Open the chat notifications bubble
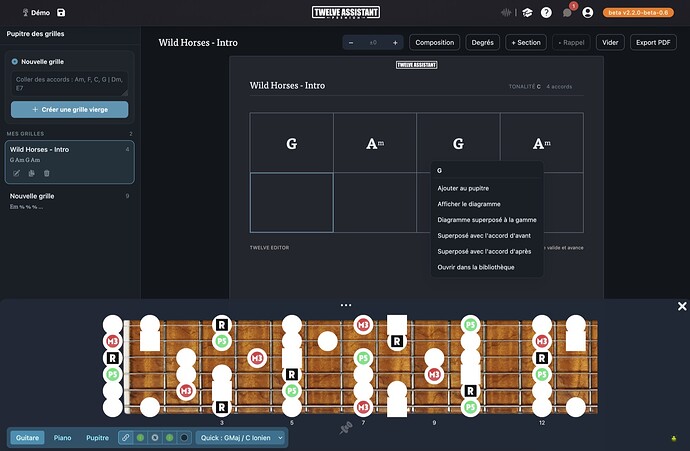Viewport: 690px width, 451px height. coord(567,13)
